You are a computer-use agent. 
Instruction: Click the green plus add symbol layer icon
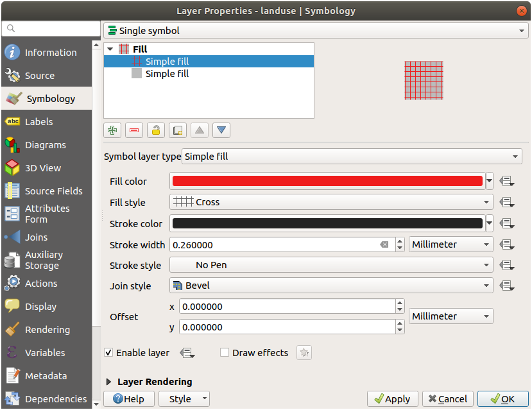tap(113, 130)
